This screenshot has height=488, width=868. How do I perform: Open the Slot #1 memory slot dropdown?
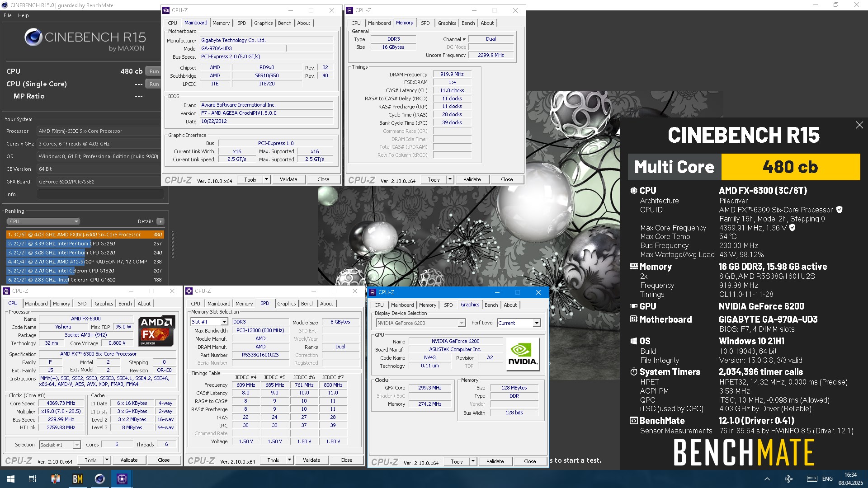point(209,322)
